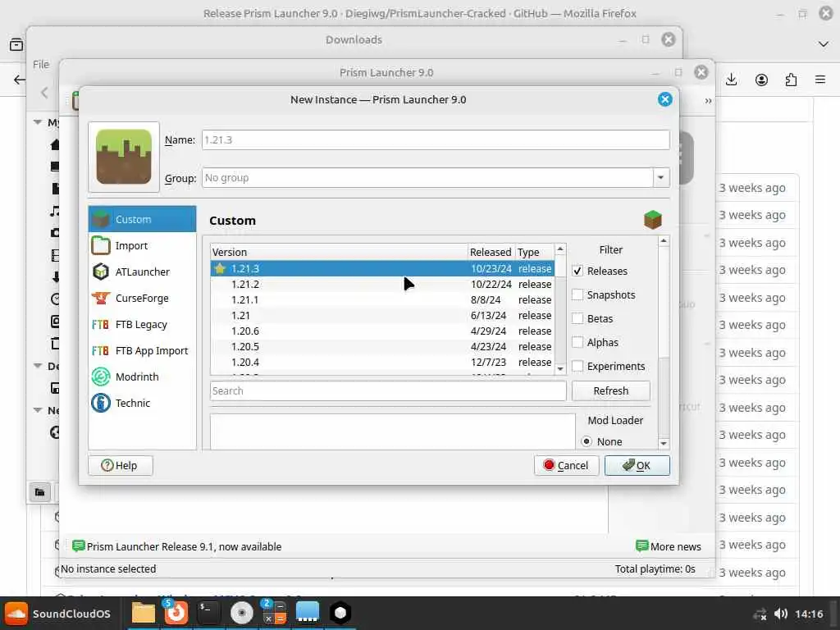Change the grass block instance icon

coord(124,157)
